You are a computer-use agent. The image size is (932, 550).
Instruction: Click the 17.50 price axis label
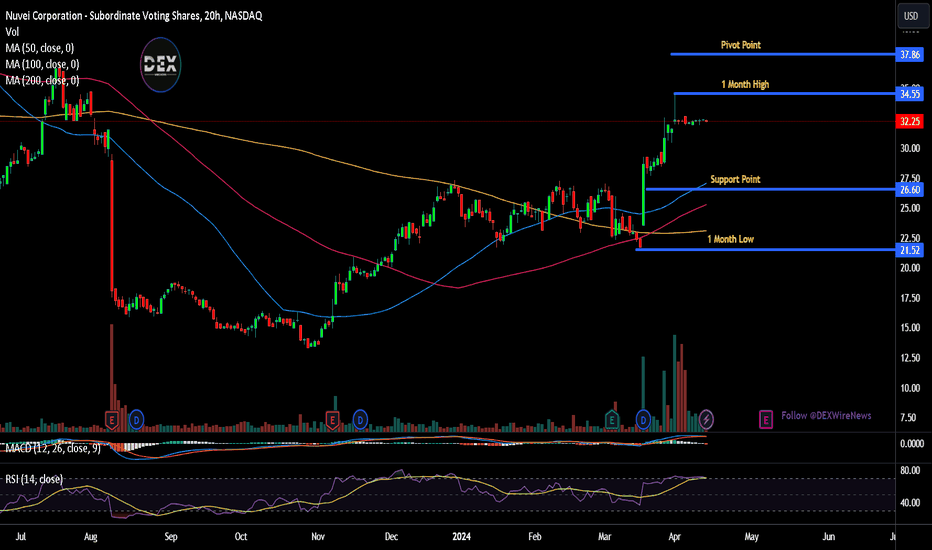point(910,298)
